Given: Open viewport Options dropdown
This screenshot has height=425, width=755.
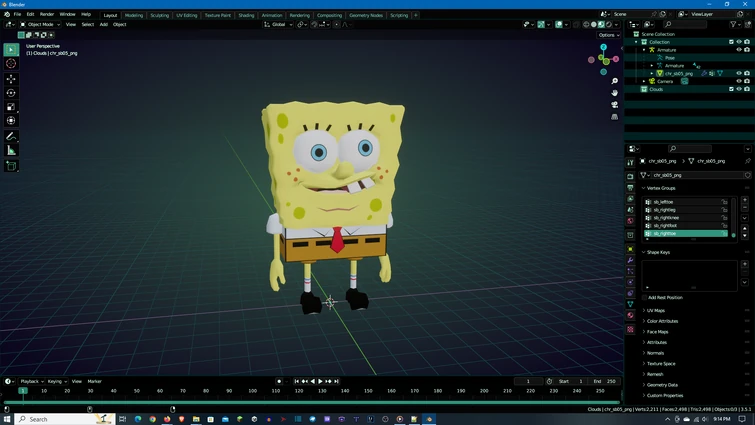Looking at the screenshot, I should click(x=609, y=35).
